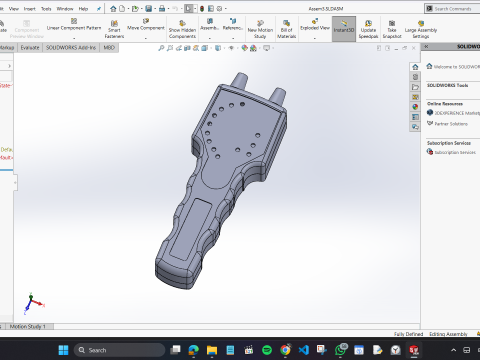Image resolution: width=480 pixels, height=360 pixels.
Task: Open the Insert menu
Action: pos(29,9)
